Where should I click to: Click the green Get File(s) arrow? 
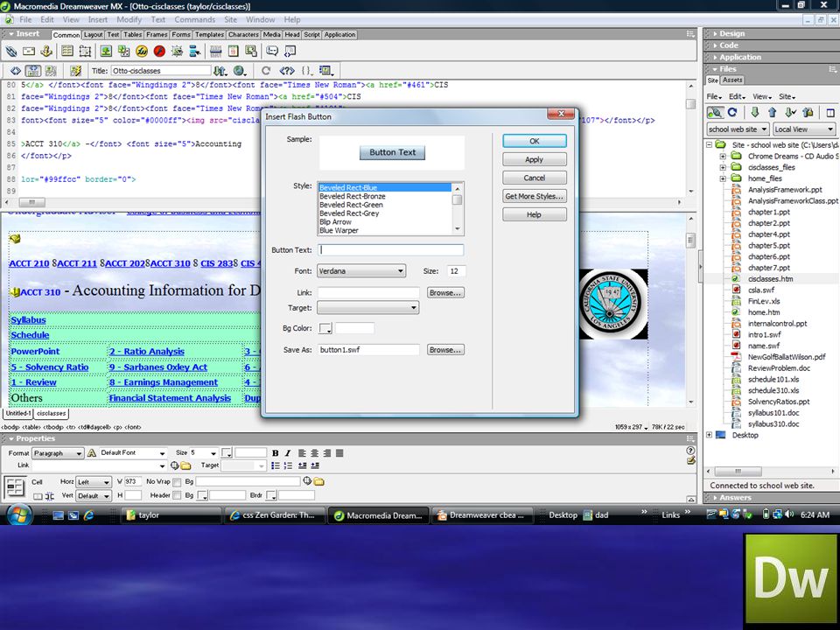755,113
